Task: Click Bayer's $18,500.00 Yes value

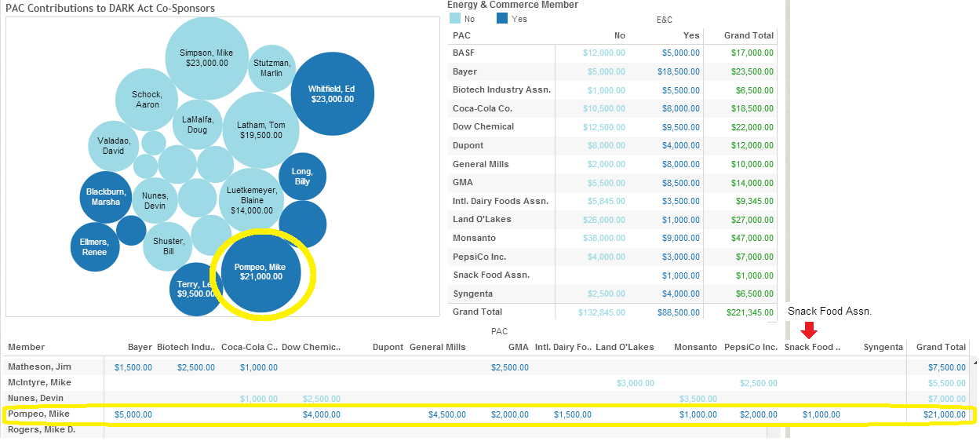Action: (678, 71)
